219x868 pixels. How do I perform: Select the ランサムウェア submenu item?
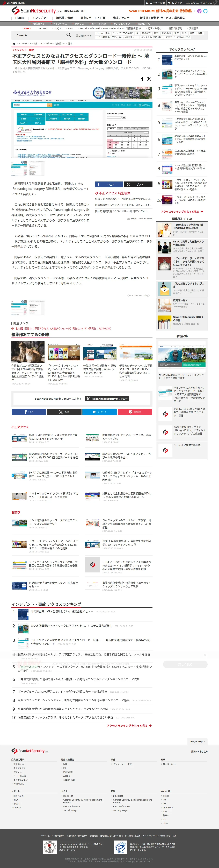click(121, 24)
